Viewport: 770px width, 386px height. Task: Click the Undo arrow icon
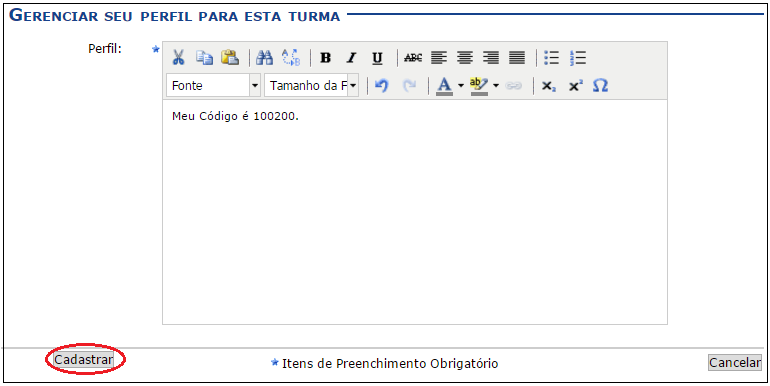click(x=382, y=86)
